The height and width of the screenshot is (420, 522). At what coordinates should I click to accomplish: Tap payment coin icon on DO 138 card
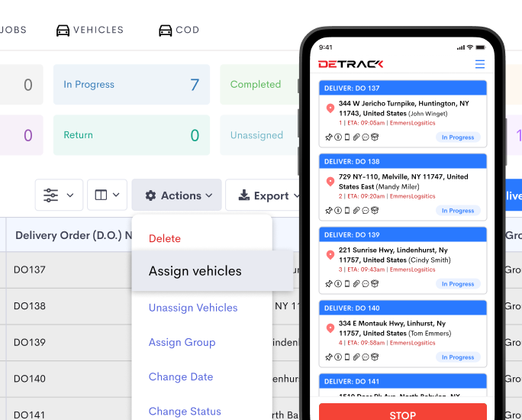[x=338, y=210]
